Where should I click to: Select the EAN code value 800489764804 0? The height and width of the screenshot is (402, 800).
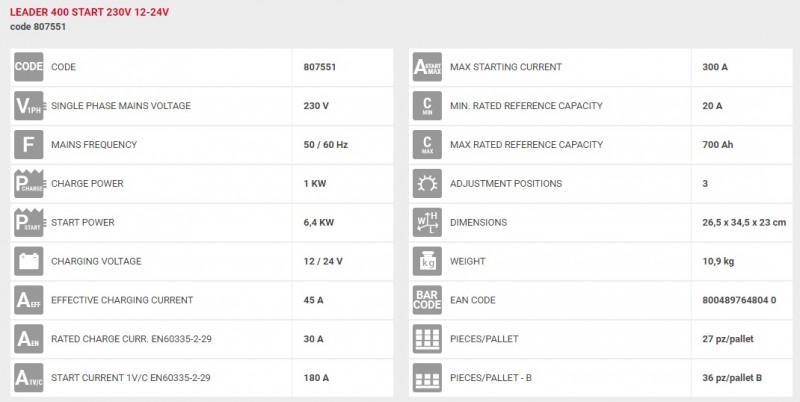point(739,300)
